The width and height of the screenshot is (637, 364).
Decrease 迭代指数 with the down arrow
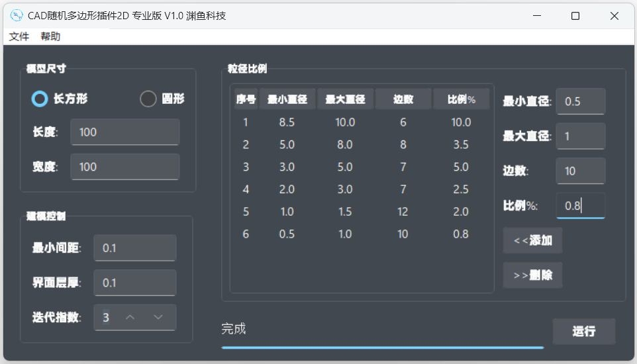click(x=158, y=318)
